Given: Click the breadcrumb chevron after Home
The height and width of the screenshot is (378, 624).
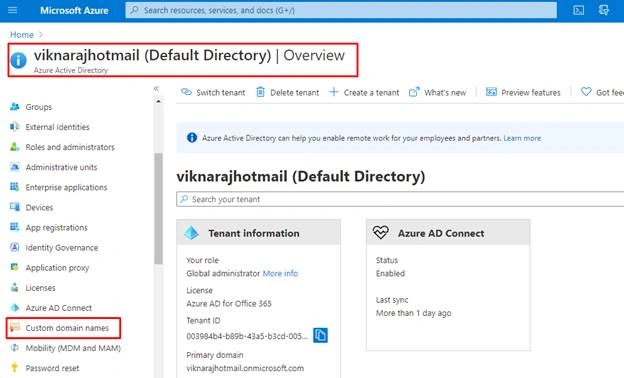Looking at the screenshot, I should pos(41,35).
